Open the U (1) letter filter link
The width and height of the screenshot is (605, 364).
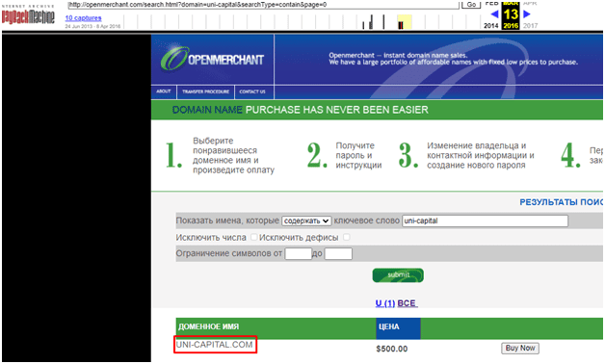pos(385,303)
